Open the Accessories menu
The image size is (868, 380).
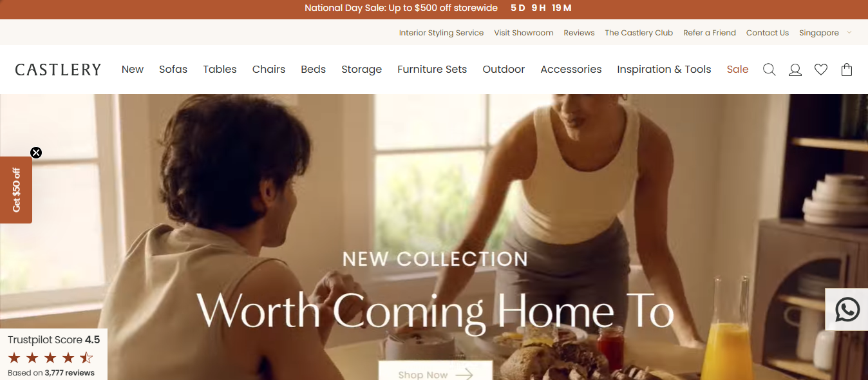[x=571, y=70]
